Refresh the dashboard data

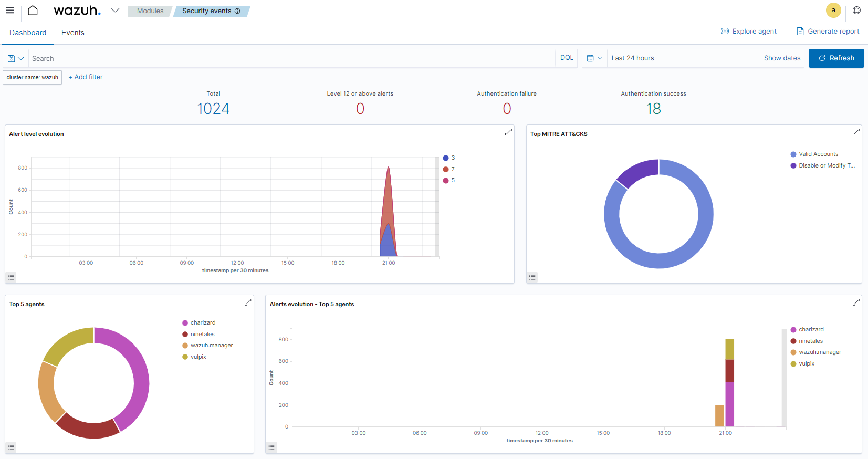pos(836,58)
